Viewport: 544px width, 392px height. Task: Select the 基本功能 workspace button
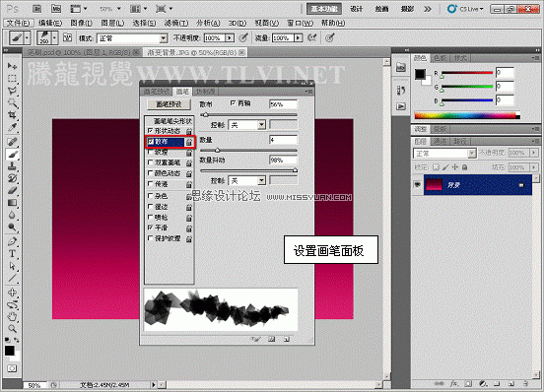[x=324, y=9]
